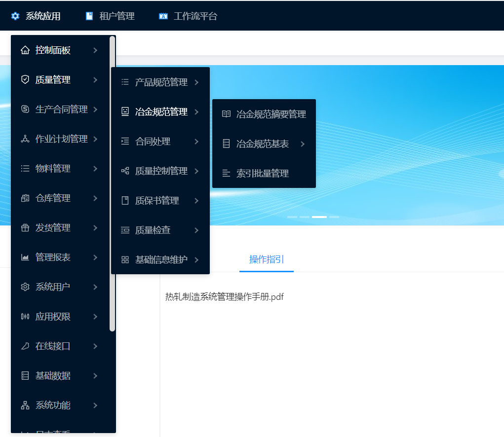Expand the 仓库管理 submenu arrow
This screenshot has width=504, height=437.
[x=95, y=198]
